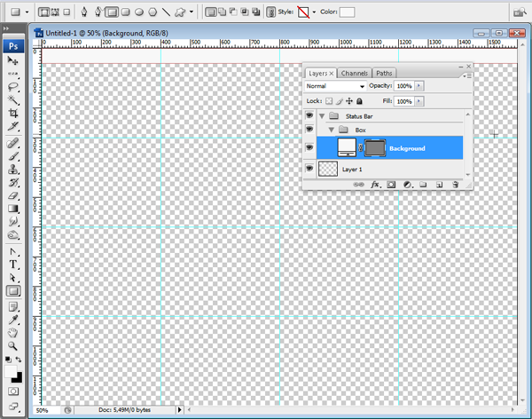
Task: Select the Eraser tool
Action: point(13,195)
